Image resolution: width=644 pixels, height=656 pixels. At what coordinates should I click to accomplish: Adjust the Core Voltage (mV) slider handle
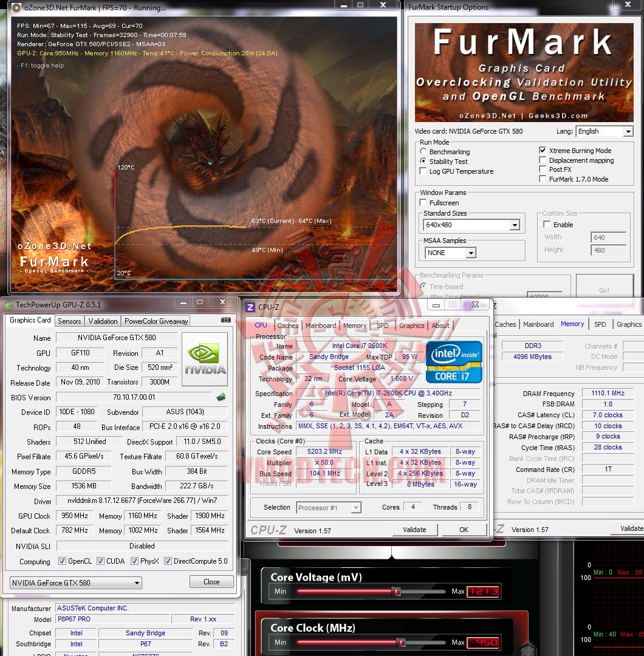[x=396, y=591]
